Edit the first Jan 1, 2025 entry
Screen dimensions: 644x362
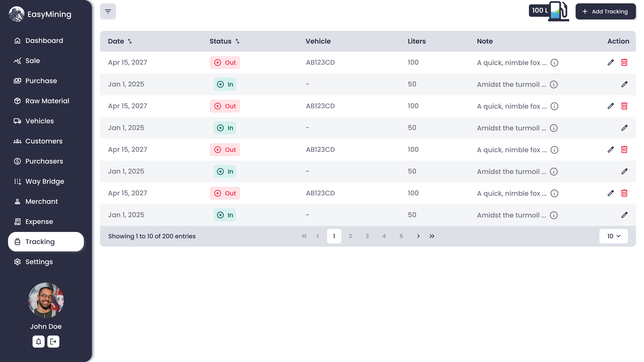coord(624,84)
